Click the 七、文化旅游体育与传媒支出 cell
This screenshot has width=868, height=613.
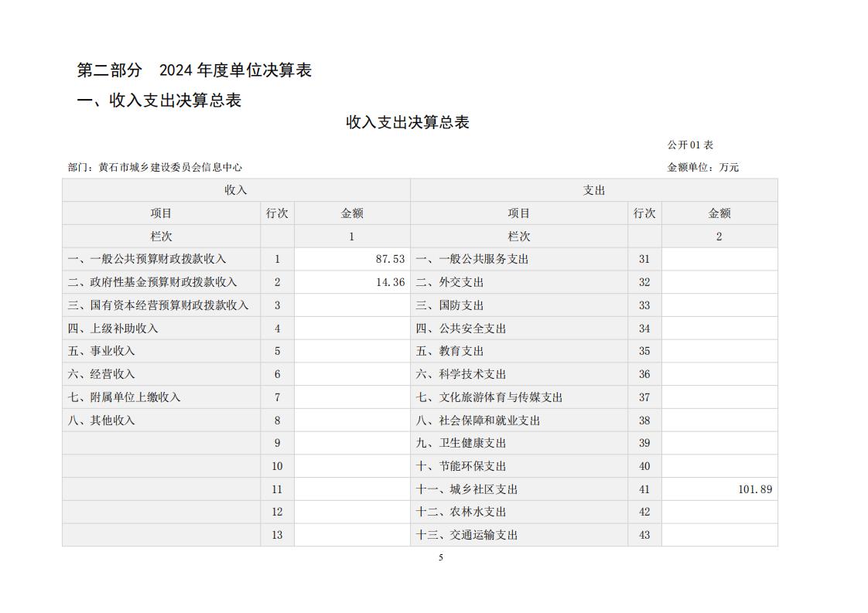tap(489, 397)
